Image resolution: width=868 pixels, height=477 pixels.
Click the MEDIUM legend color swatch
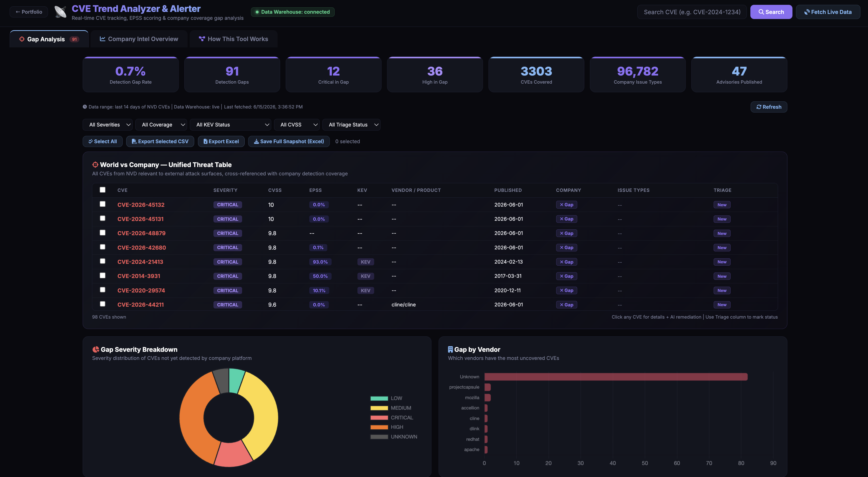(379, 408)
